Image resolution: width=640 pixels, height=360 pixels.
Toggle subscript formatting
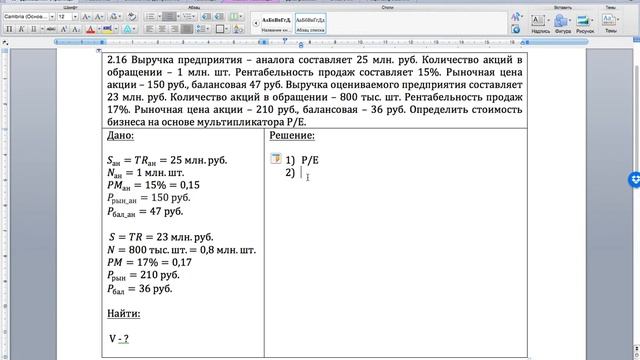point(76,29)
